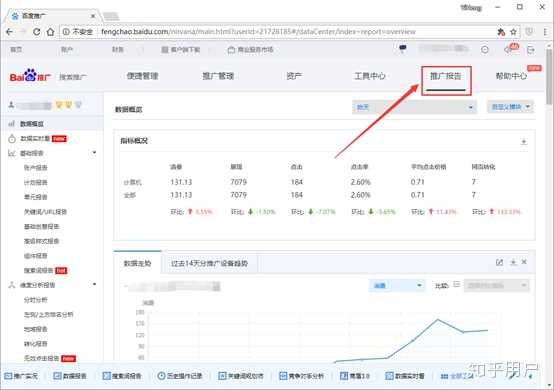Click 财务 link in the top bar
The width and height of the screenshot is (554, 390).
118,49
